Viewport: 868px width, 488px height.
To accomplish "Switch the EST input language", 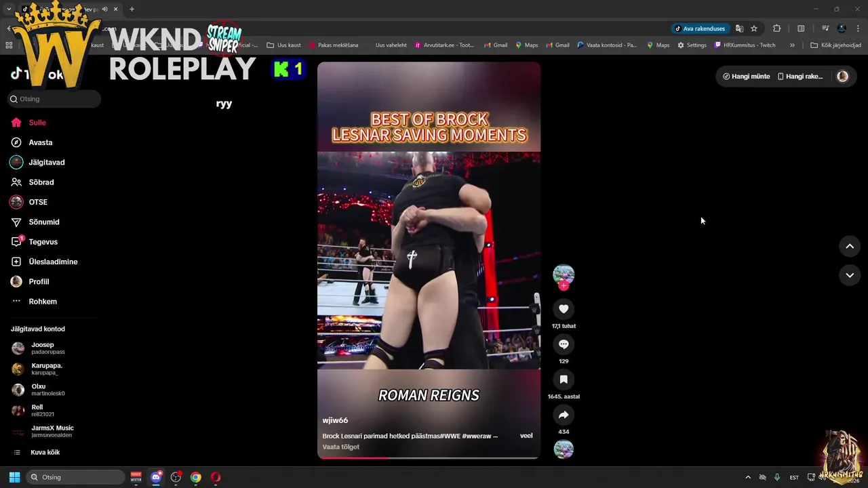I will (x=794, y=477).
